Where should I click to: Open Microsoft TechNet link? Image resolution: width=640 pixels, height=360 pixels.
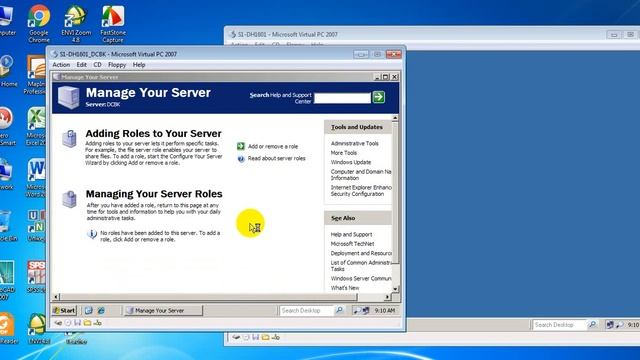[352, 244]
